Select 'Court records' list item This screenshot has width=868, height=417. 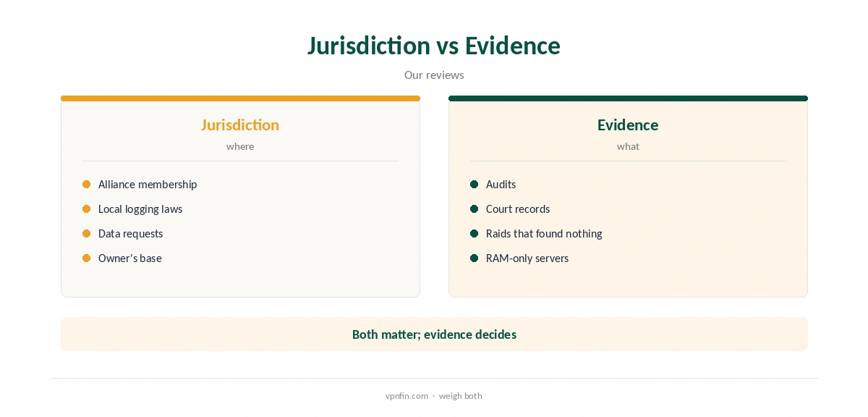(x=518, y=209)
